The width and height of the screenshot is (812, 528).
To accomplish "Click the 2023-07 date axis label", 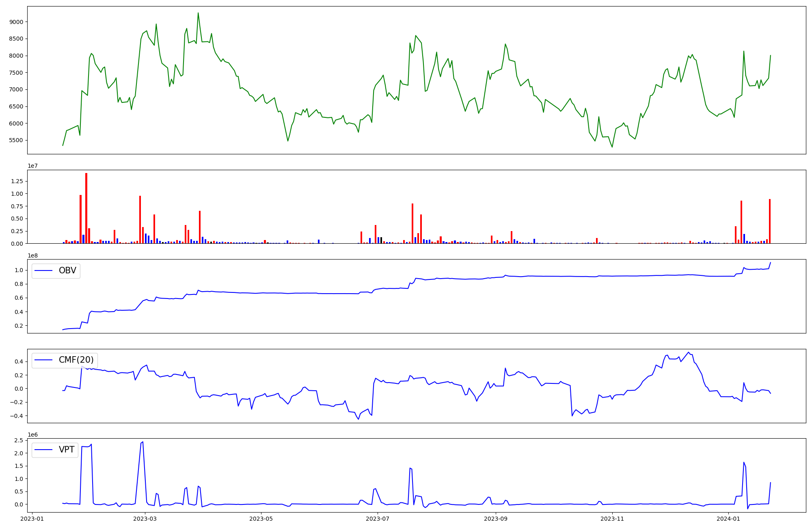I will tap(378, 519).
